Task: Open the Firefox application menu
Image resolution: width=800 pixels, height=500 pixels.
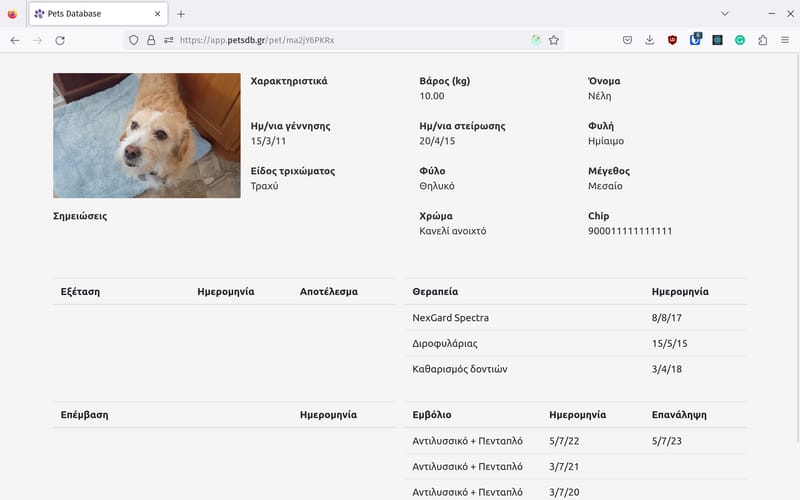Action: pos(785,40)
